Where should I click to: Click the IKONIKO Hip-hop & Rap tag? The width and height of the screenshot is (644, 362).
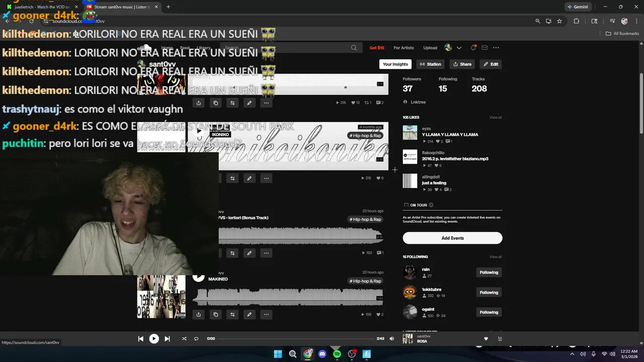coord(365,136)
